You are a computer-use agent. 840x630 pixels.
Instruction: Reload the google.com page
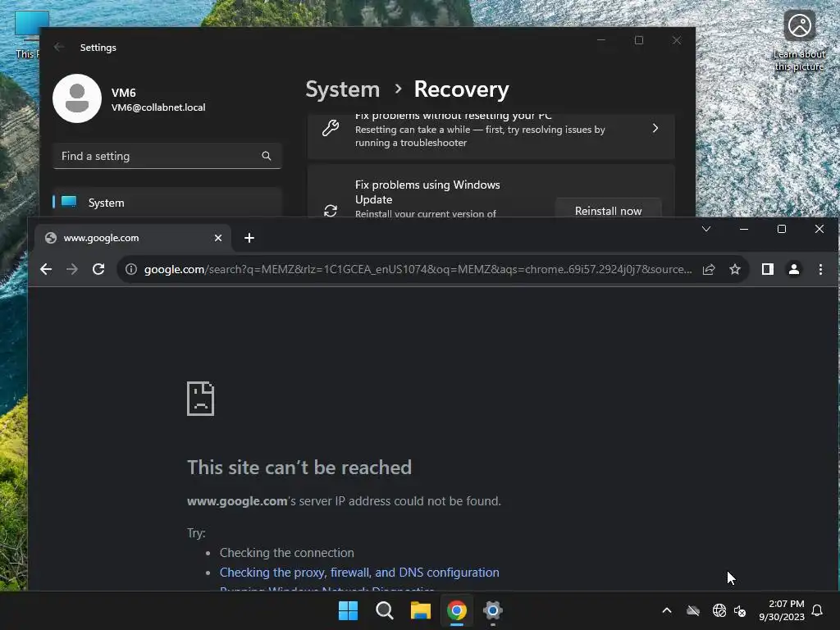(x=98, y=269)
